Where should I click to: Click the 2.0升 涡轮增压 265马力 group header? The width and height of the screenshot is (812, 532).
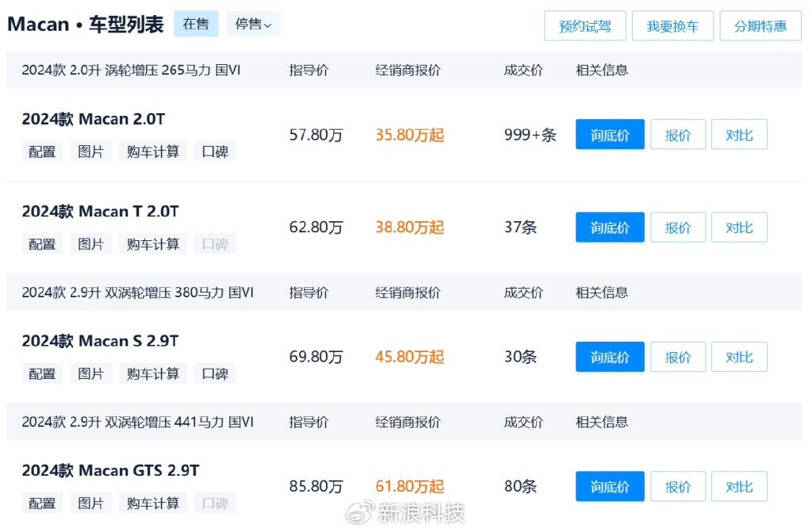tap(131, 70)
